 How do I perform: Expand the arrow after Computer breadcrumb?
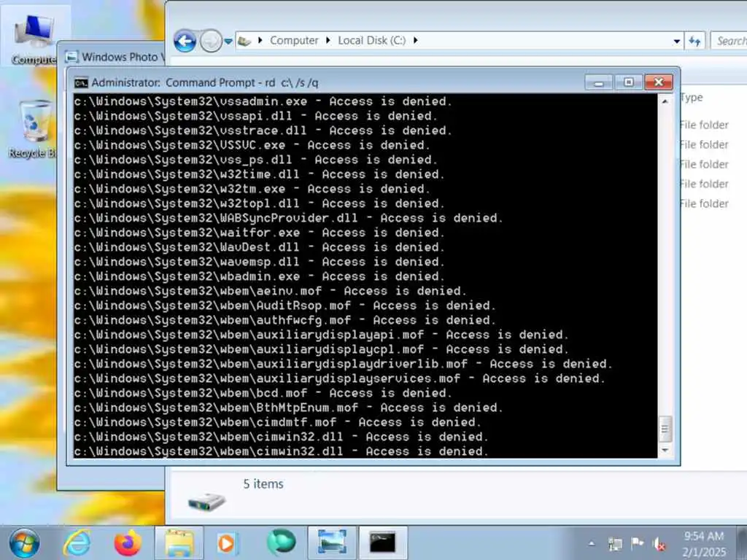328,41
